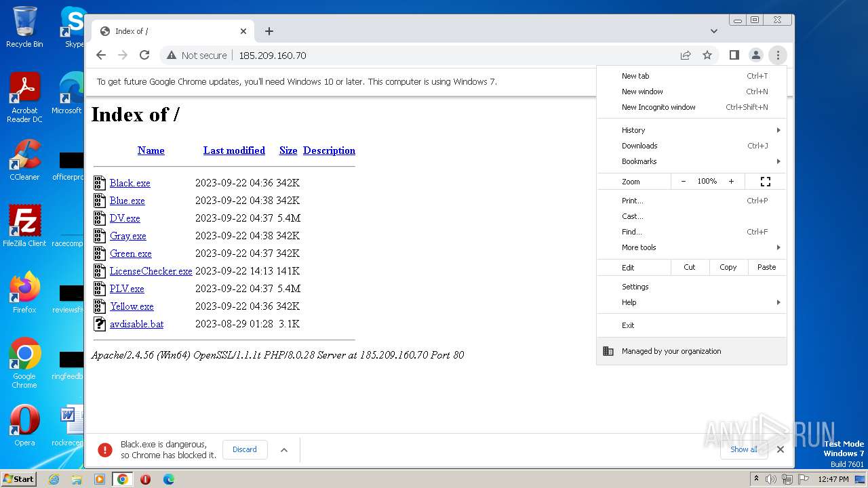This screenshot has height=488, width=868.
Task: Share this page via the share icon
Action: point(686,55)
